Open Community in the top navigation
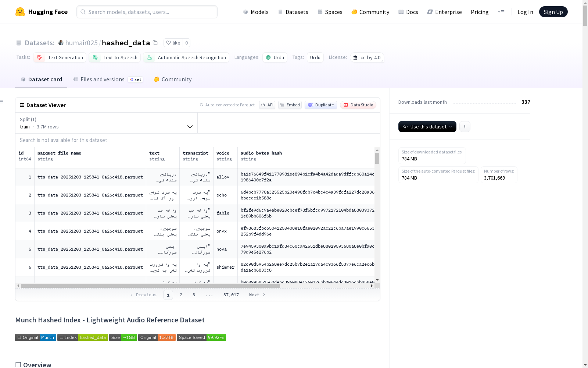 (x=370, y=12)
